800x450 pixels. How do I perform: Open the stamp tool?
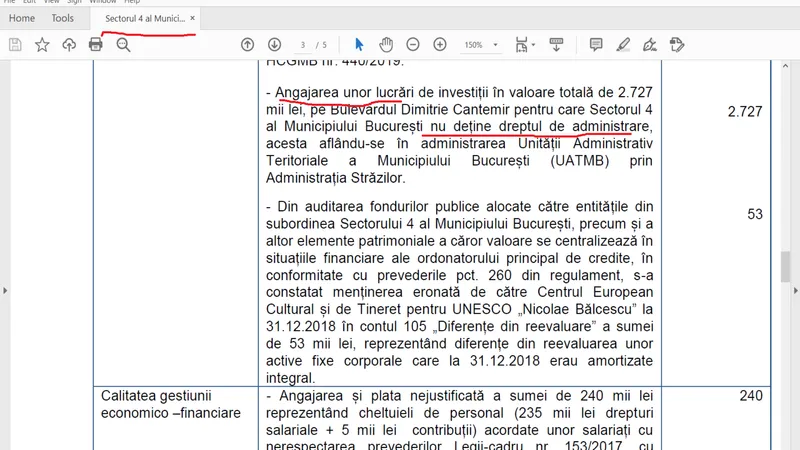click(x=677, y=45)
